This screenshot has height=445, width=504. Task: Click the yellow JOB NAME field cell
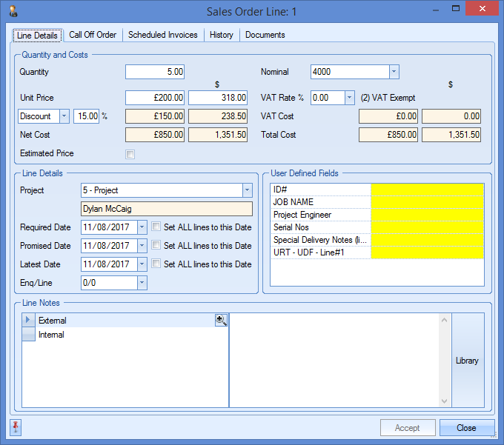[427, 202]
